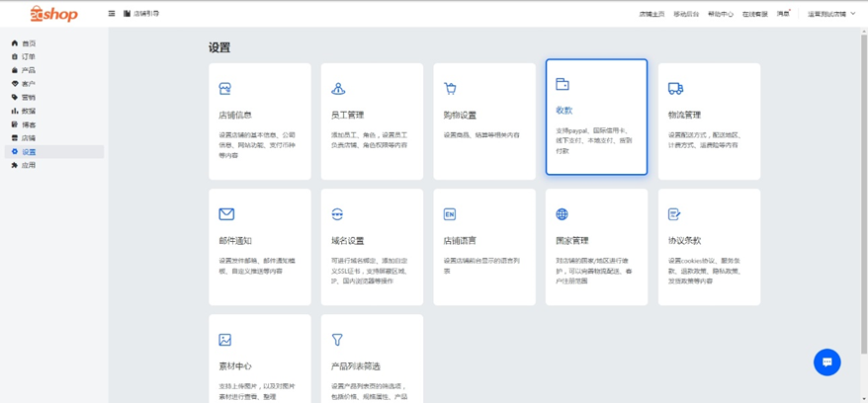Click the 产品列表筛选 funnel filter icon
The width and height of the screenshot is (868, 403).
click(338, 340)
